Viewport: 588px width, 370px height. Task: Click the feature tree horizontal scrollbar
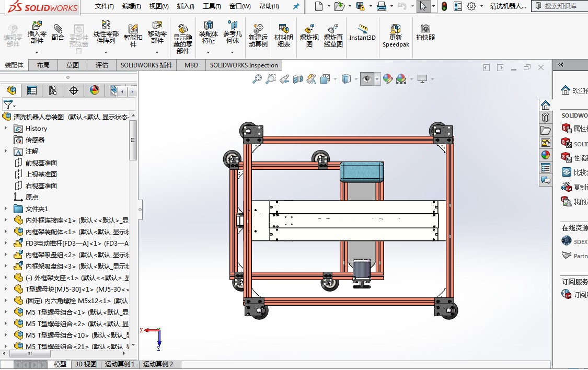tap(30, 353)
